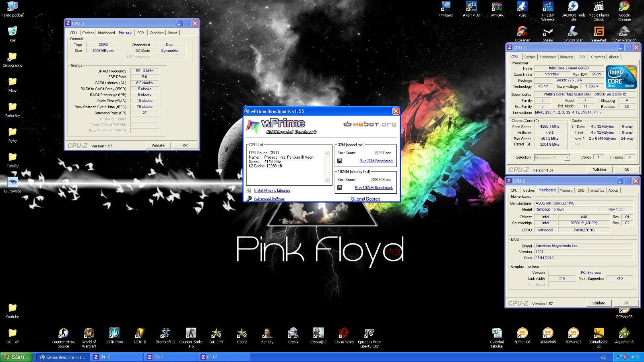Open the KMPlayer desktop shortcut
The width and height of the screenshot is (644, 362).
click(x=446, y=9)
